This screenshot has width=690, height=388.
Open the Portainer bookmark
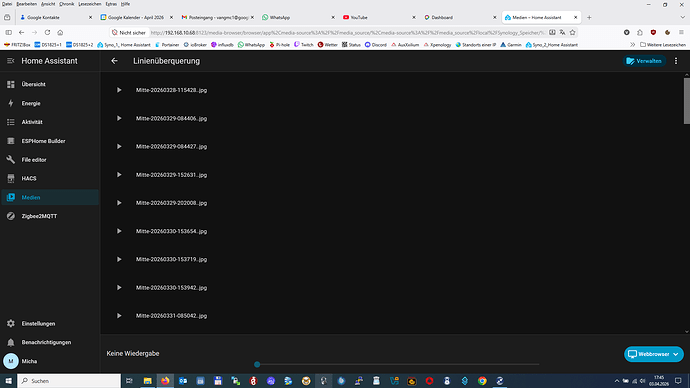pos(167,45)
